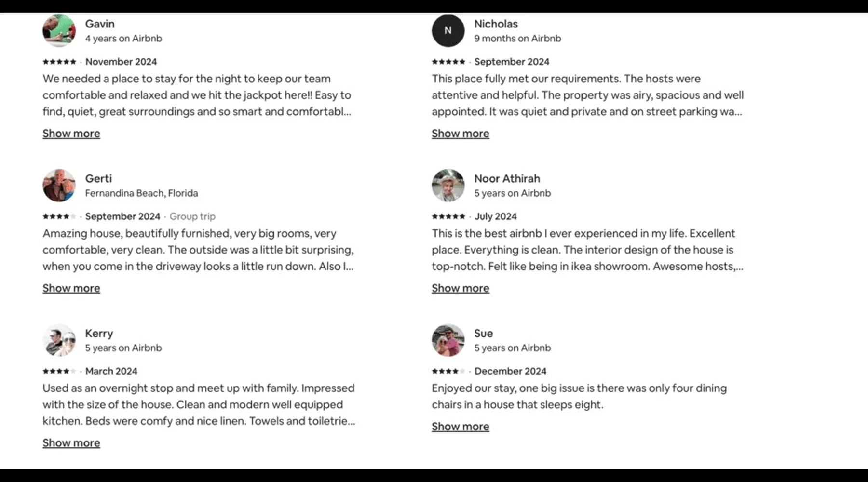Click the Group trip label on Gerti's review

[x=192, y=216]
